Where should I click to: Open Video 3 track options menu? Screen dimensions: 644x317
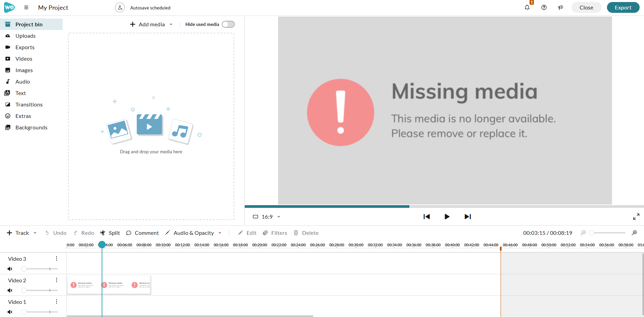tap(57, 258)
